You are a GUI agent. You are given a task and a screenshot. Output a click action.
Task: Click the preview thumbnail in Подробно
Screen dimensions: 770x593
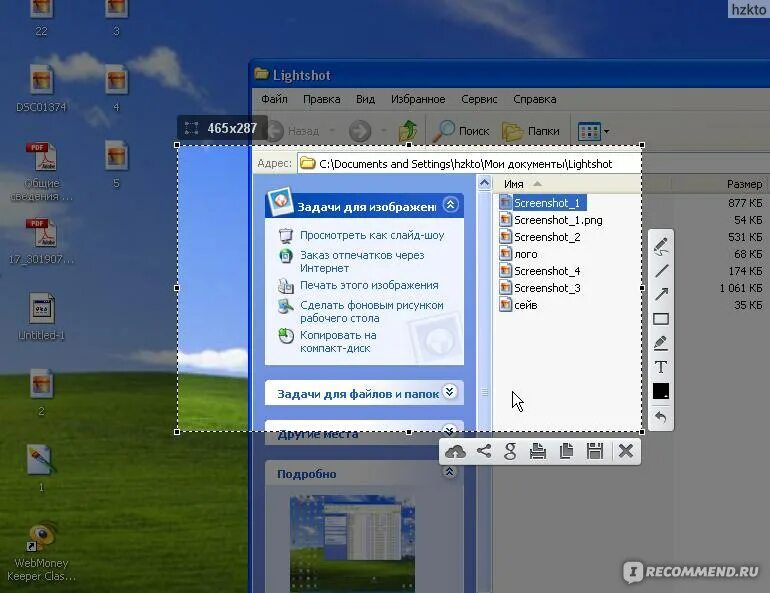click(x=352, y=543)
